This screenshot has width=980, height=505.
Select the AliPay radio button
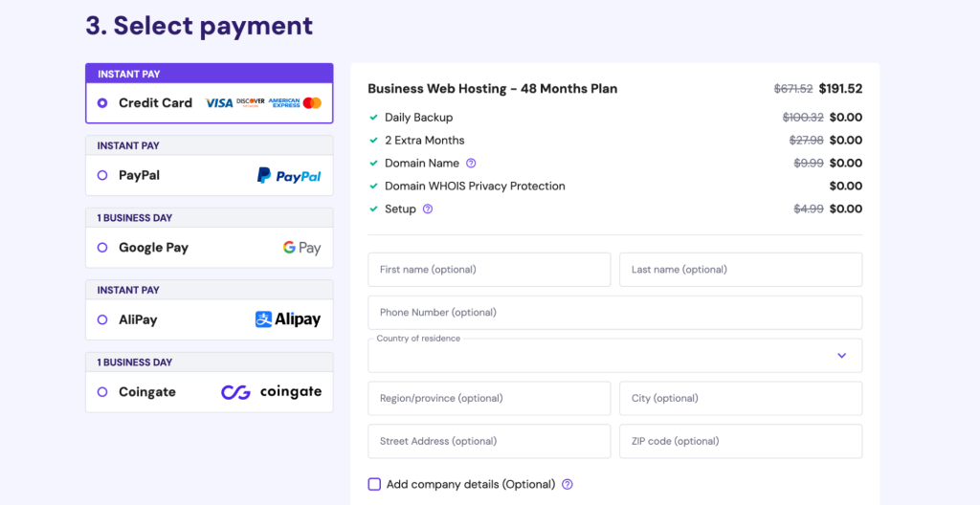102,320
